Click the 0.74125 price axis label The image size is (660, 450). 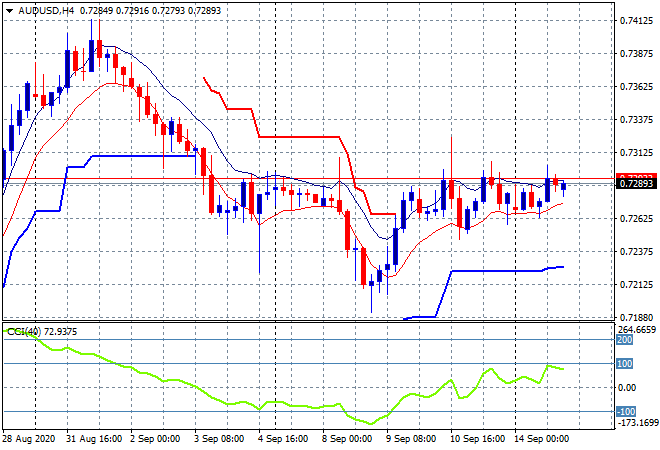(x=636, y=20)
